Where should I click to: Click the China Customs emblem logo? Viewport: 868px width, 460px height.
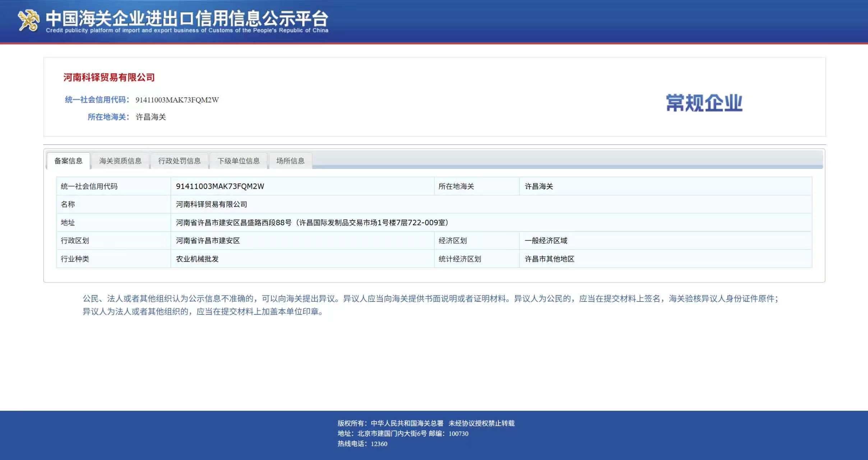pyautogui.click(x=29, y=20)
